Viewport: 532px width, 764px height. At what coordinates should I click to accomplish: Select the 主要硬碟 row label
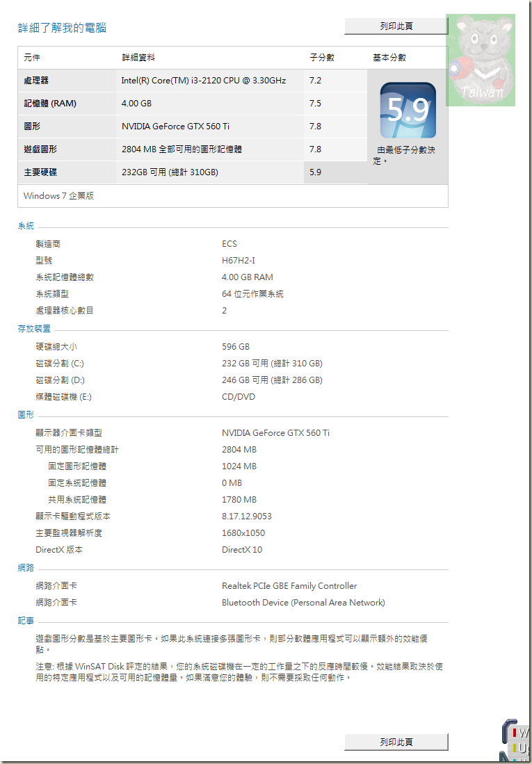click(40, 172)
